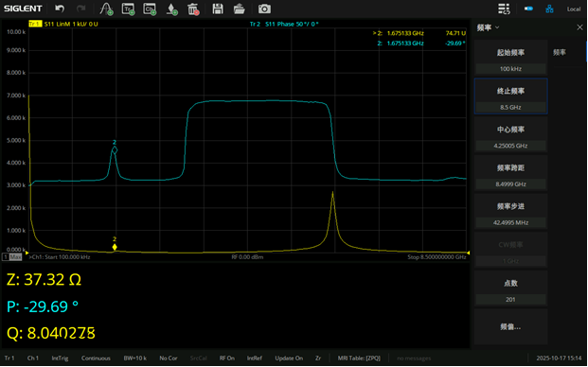The width and height of the screenshot is (588, 367).
Task: Click BW=10 k in the status bar
Action: (135, 358)
